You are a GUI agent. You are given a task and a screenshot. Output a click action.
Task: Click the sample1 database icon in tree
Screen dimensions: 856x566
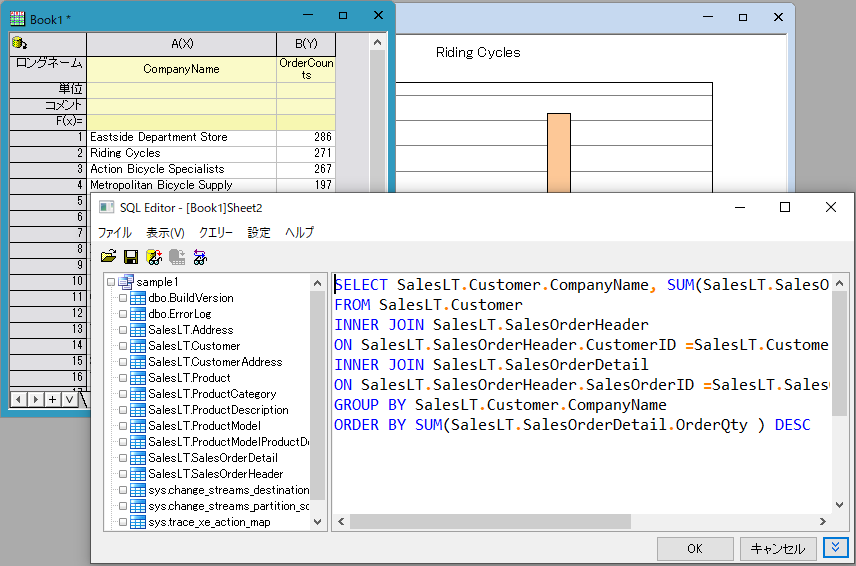[x=126, y=282]
